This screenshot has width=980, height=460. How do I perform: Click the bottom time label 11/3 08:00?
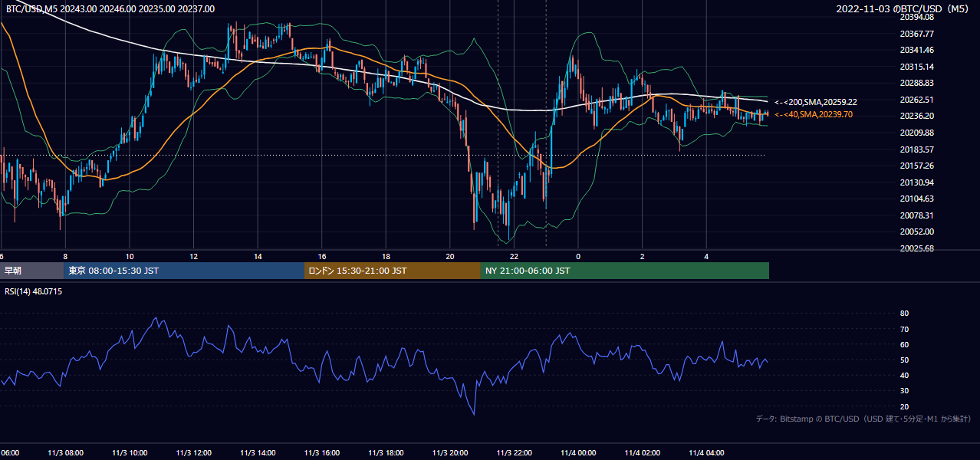tap(65, 453)
